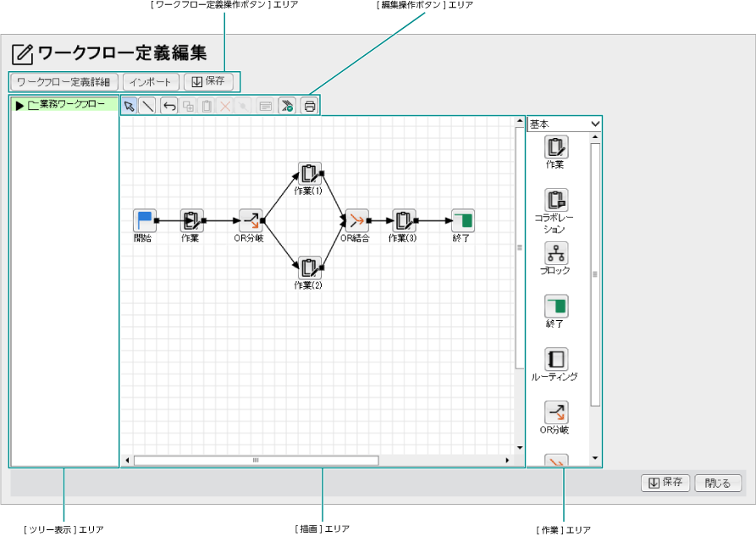Click the 閉じる button

pos(718,483)
